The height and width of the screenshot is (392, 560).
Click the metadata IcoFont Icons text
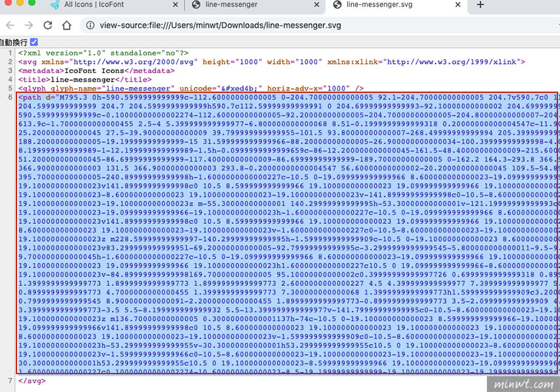96,70
